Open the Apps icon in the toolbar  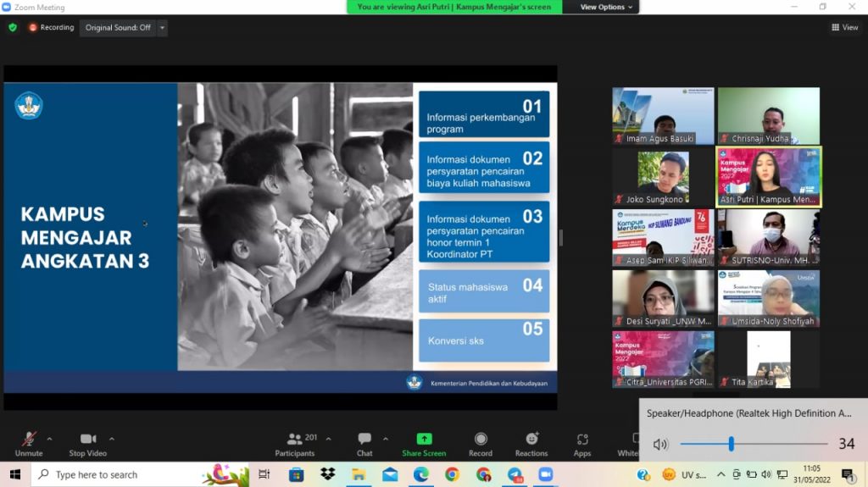(x=582, y=442)
